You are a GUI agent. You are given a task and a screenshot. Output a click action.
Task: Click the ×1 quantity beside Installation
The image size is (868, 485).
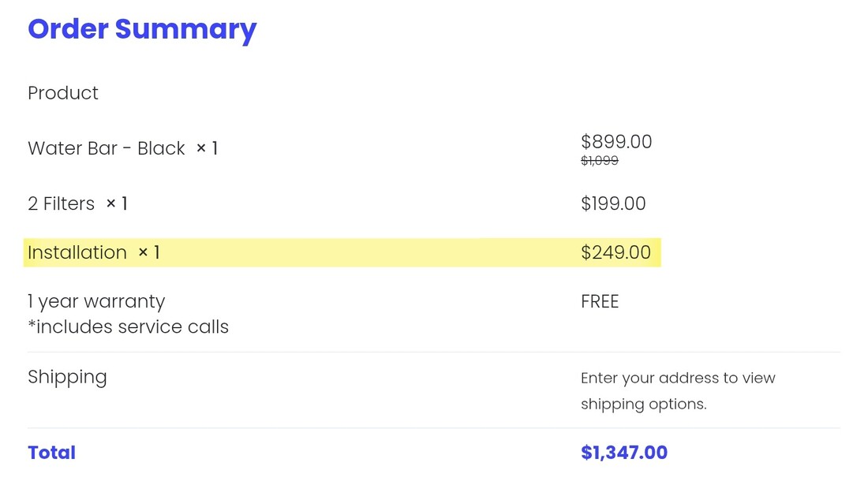(x=149, y=252)
